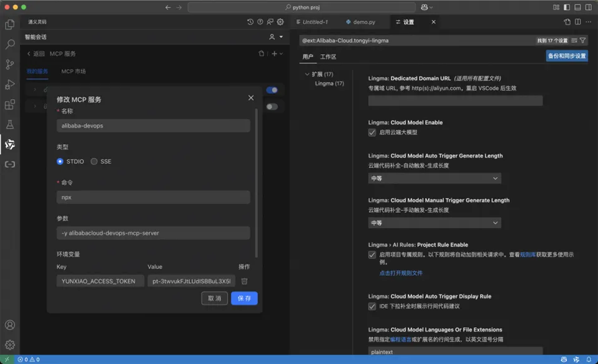Open the Testing flask view
598x364 pixels.
[x=10, y=124]
